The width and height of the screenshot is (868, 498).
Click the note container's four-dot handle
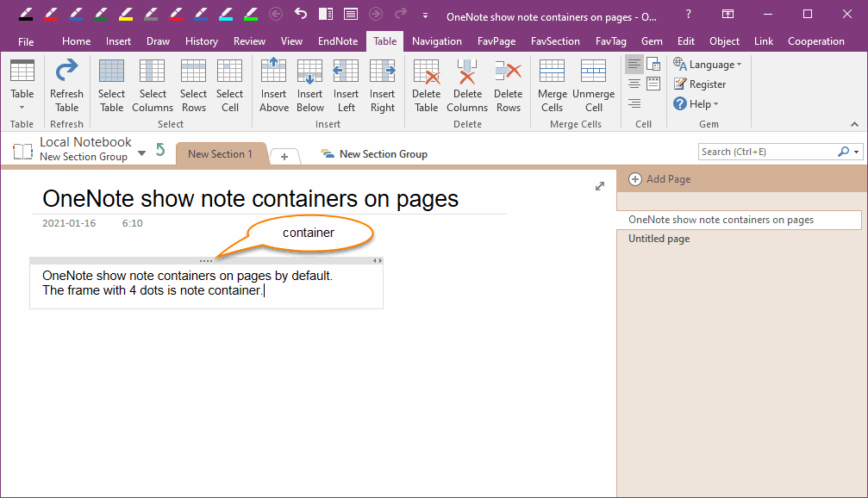click(x=206, y=260)
